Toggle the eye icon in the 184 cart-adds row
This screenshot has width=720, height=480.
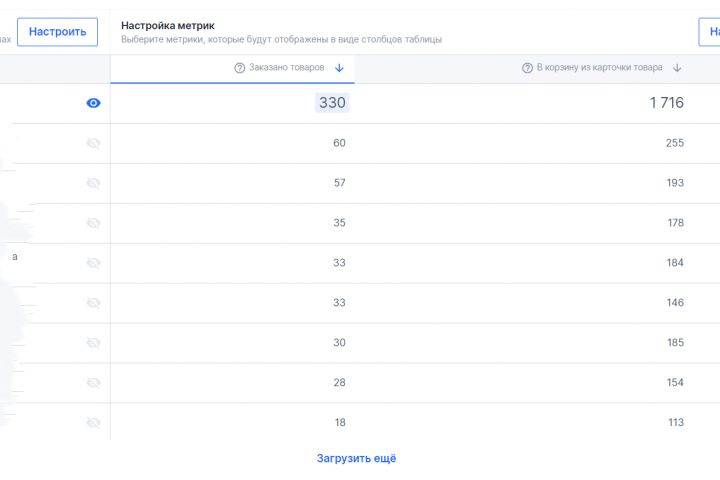point(94,263)
